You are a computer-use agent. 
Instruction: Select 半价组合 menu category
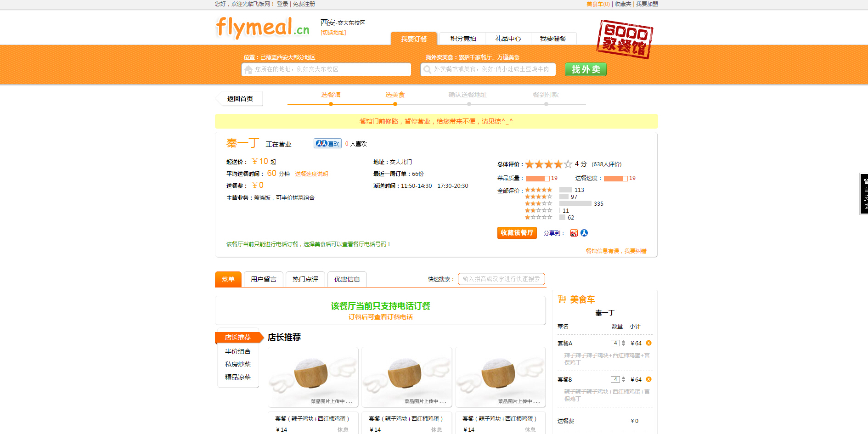[x=237, y=351]
